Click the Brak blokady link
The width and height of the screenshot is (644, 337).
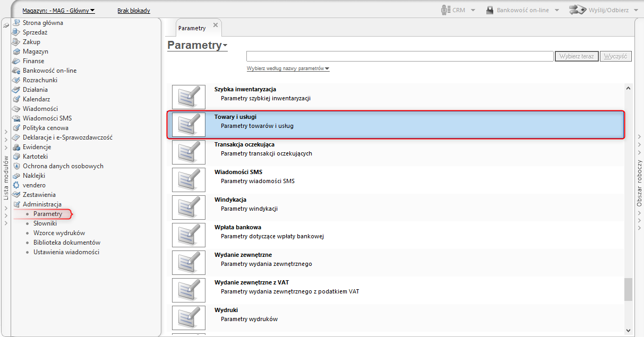tap(134, 11)
